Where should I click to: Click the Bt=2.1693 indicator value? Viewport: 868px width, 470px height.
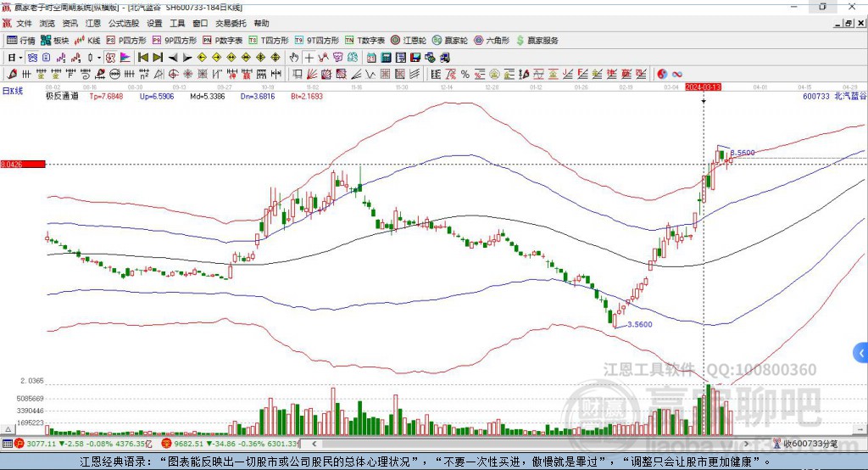[x=307, y=96]
